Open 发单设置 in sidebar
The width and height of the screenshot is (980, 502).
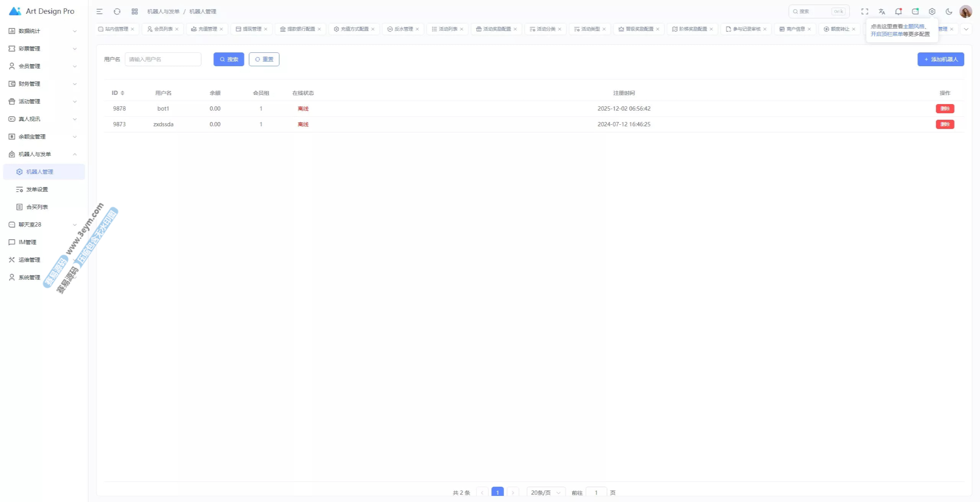pos(37,189)
